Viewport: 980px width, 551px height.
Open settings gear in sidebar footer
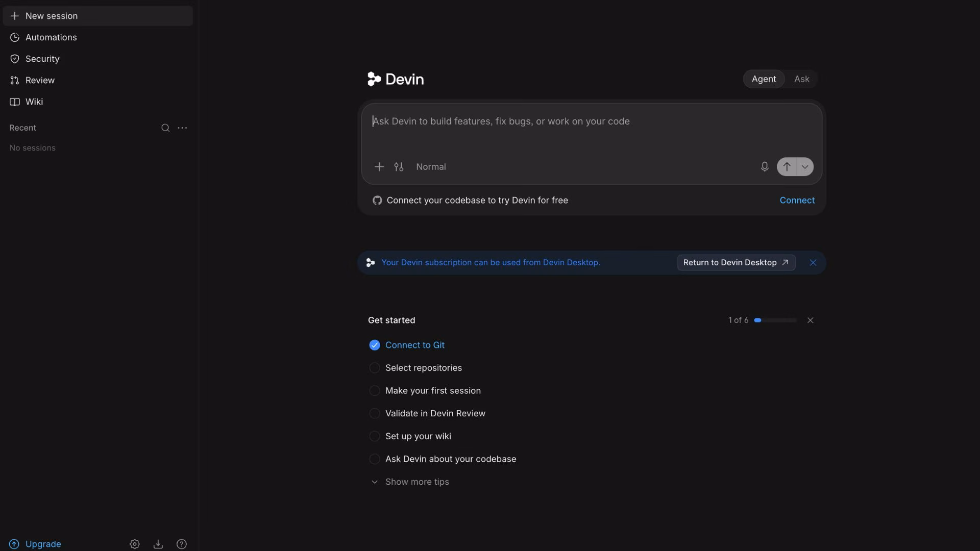coord(135,544)
